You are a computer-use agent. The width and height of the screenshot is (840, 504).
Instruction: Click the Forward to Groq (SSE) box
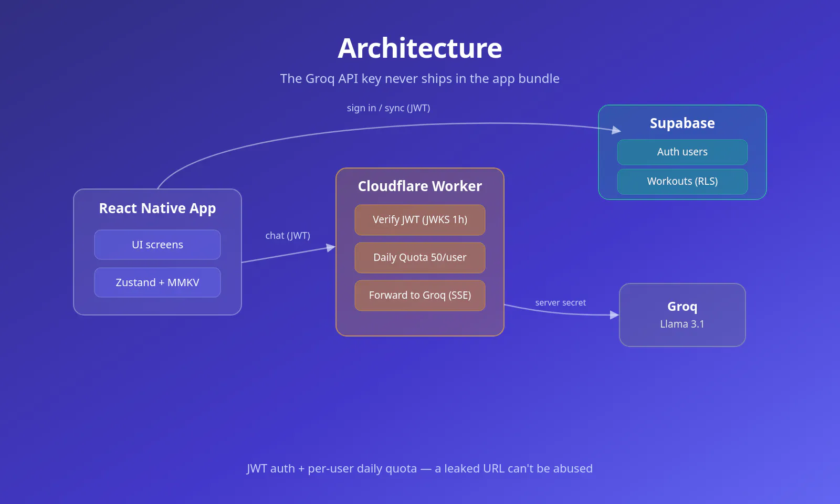(420, 296)
